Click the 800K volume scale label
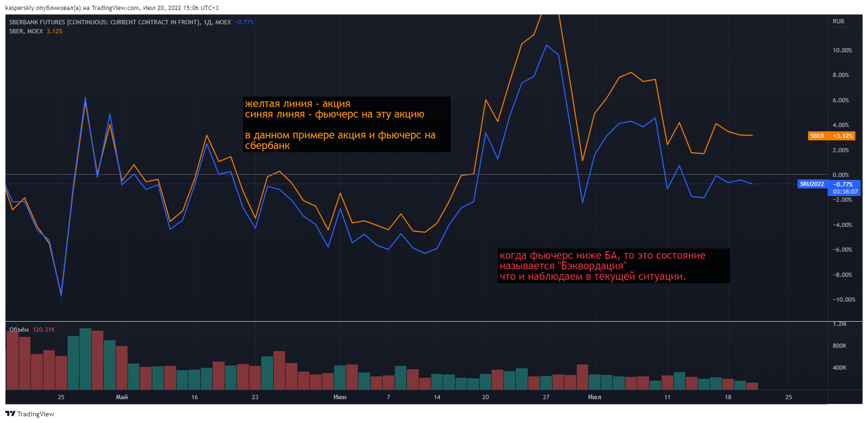The height and width of the screenshot is (423, 868). pyautogui.click(x=839, y=346)
